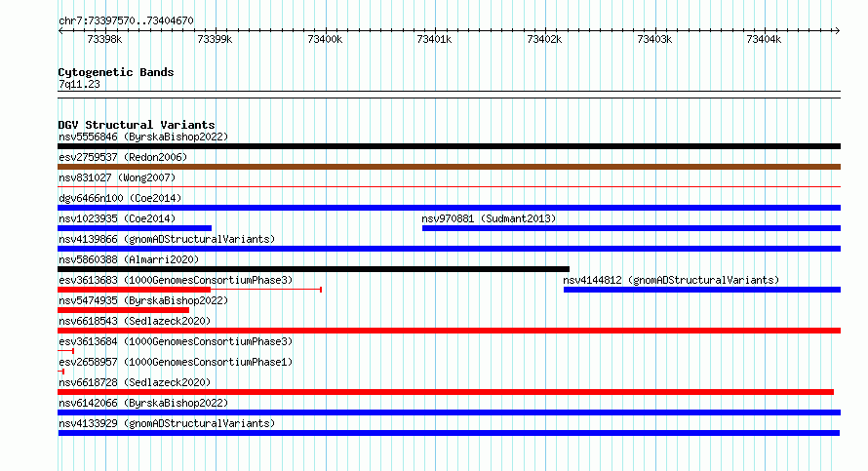The width and height of the screenshot is (868, 471).
Task: Open the dgv6466n100 (Coe2014) label
Action: tap(120, 198)
